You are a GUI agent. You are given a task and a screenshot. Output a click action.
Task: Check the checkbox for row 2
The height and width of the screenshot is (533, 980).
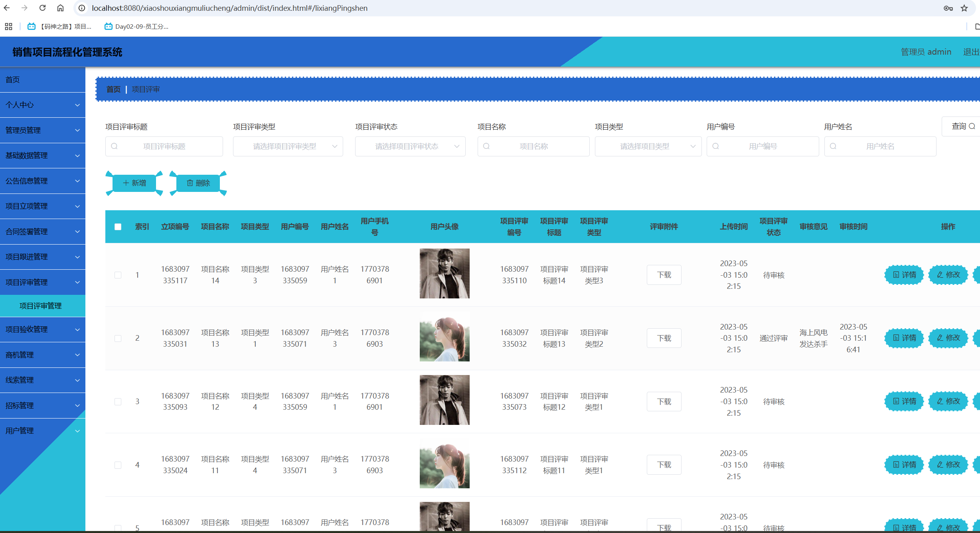[x=118, y=338]
